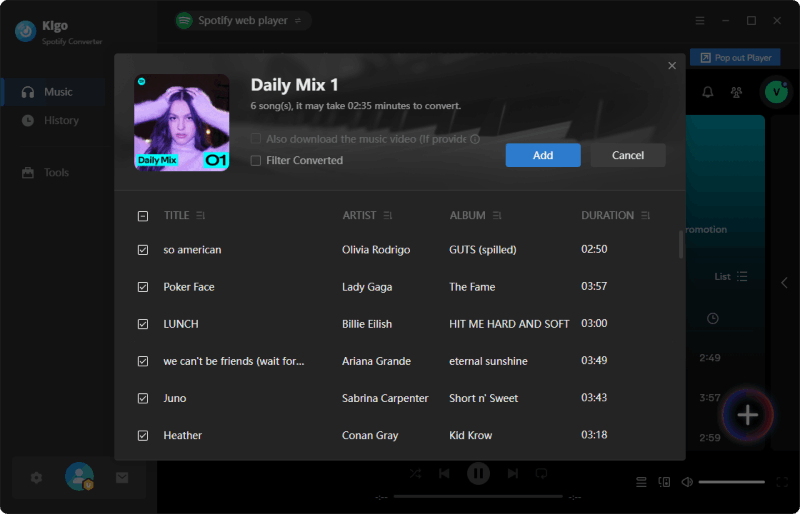
Task: Open the friends activity icon
Action: [736, 92]
